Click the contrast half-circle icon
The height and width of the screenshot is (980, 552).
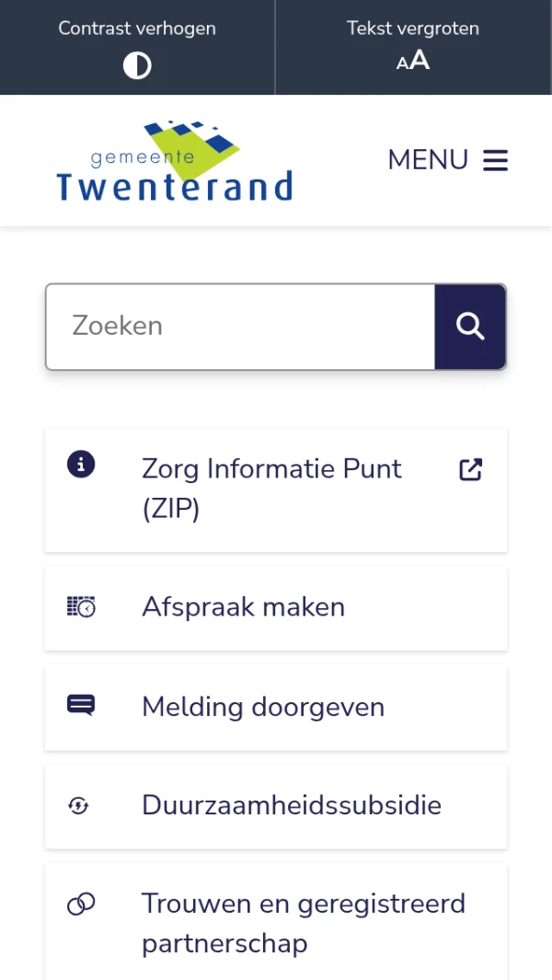(137, 66)
